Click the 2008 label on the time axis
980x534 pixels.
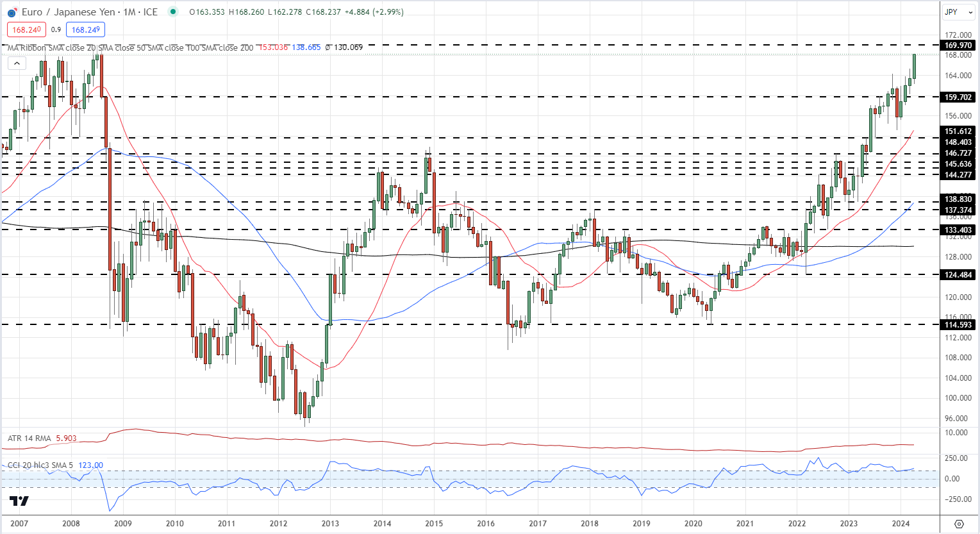pyautogui.click(x=71, y=524)
